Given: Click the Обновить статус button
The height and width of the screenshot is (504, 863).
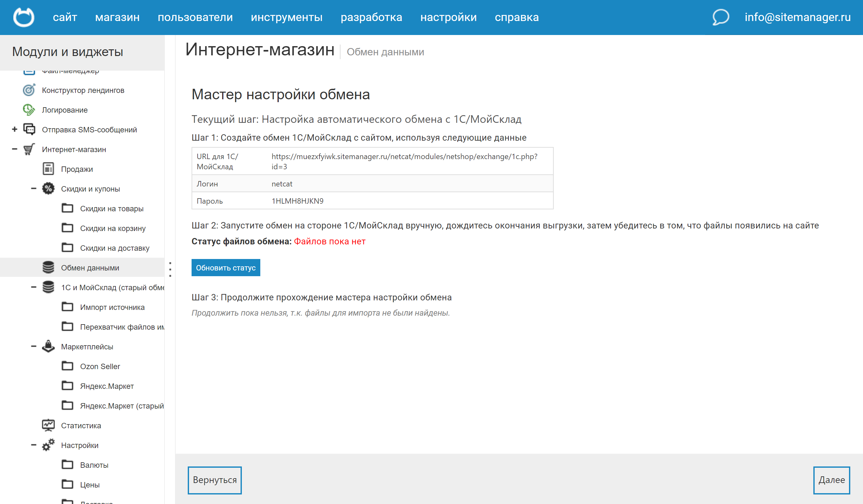Looking at the screenshot, I should [226, 267].
